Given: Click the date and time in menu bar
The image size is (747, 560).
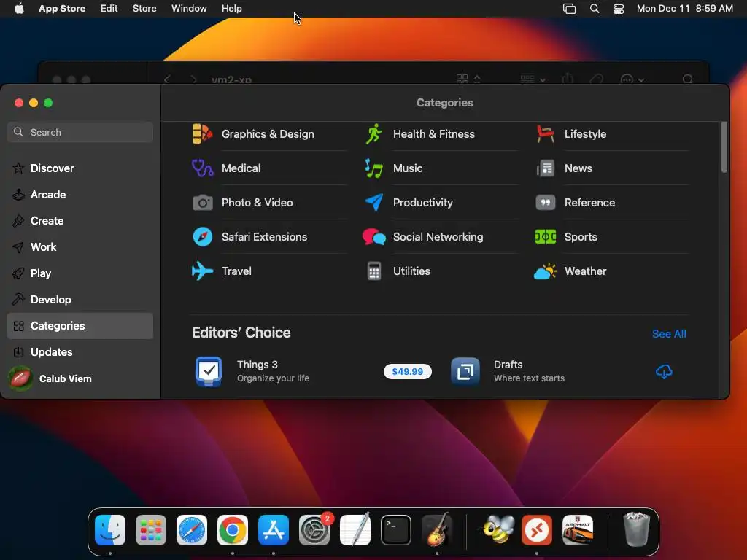Looking at the screenshot, I should tap(684, 9).
